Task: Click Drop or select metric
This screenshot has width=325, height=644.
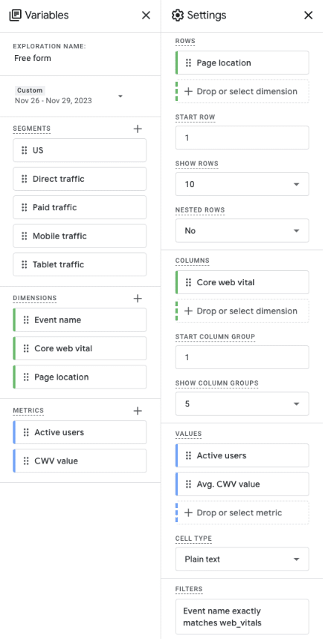Action: point(242,513)
